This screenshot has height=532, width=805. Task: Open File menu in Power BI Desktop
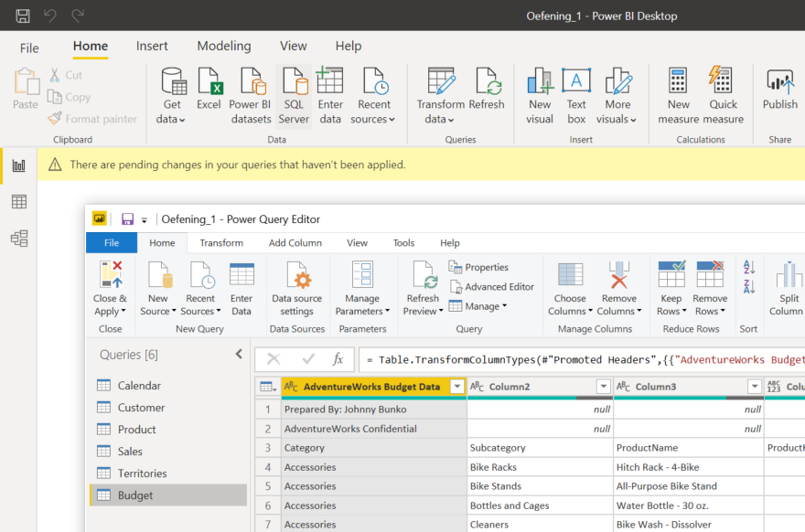coord(29,48)
